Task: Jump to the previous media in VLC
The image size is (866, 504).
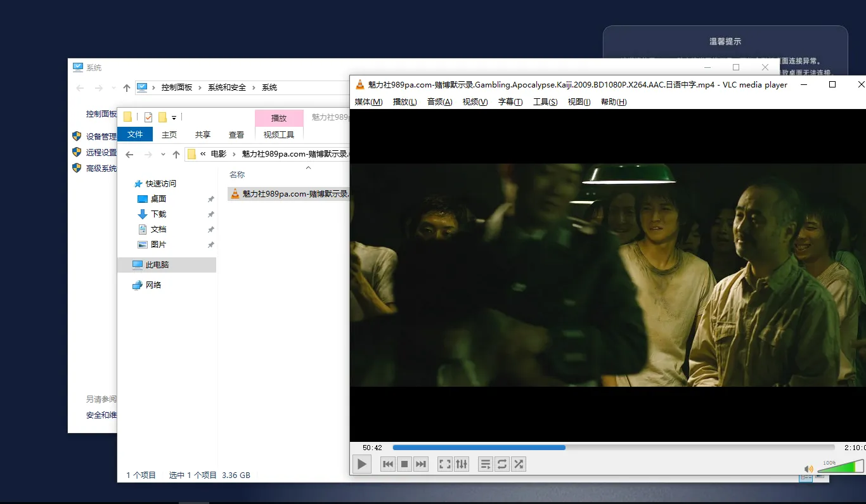Action: point(388,464)
